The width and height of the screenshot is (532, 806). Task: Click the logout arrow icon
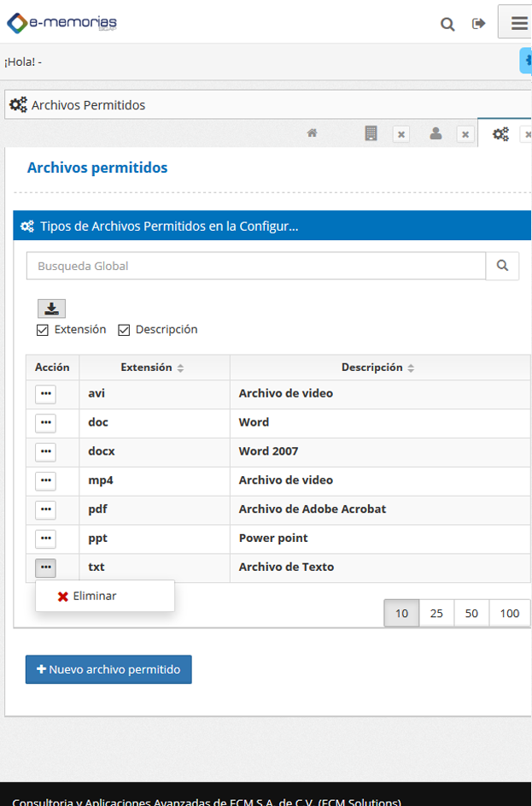pyautogui.click(x=478, y=24)
